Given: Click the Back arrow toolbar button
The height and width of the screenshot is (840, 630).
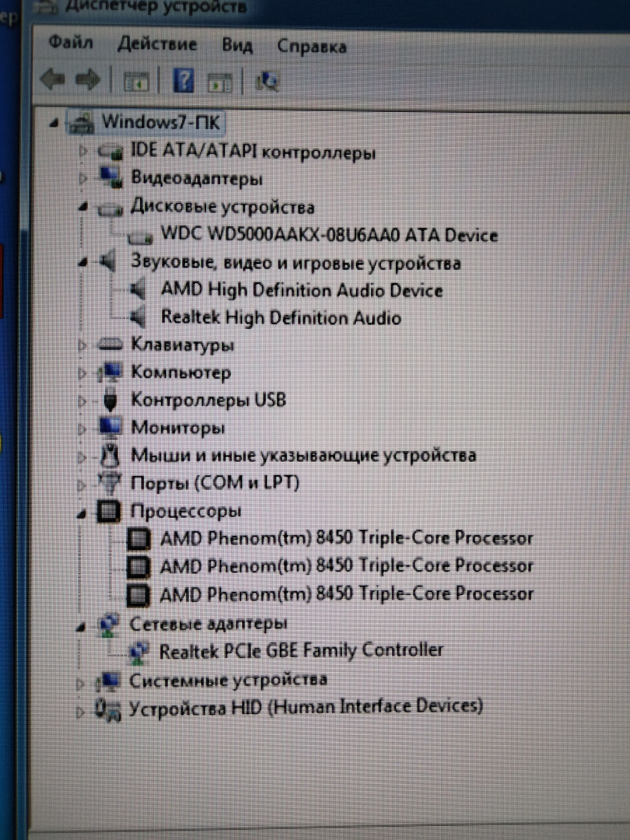Looking at the screenshot, I should (x=53, y=79).
